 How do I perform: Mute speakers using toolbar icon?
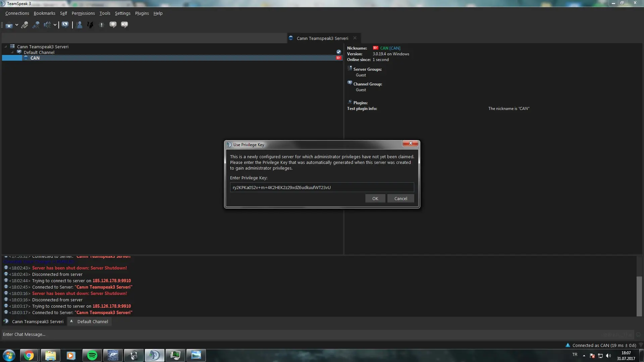click(x=47, y=25)
